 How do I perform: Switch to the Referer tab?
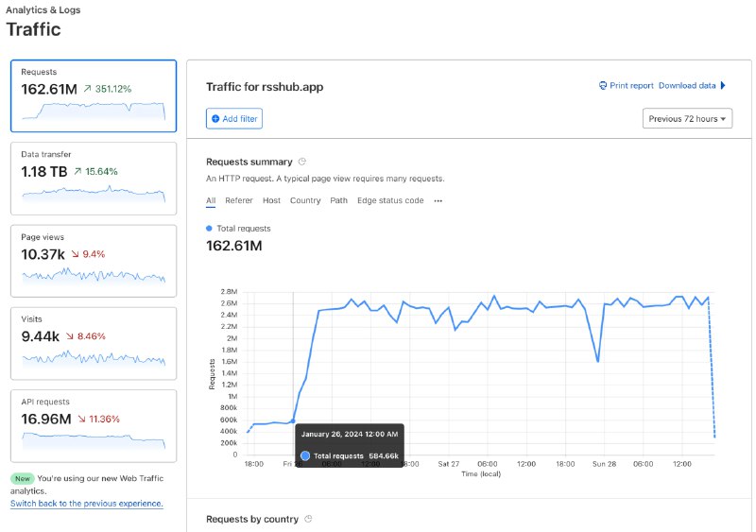(x=238, y=200)
